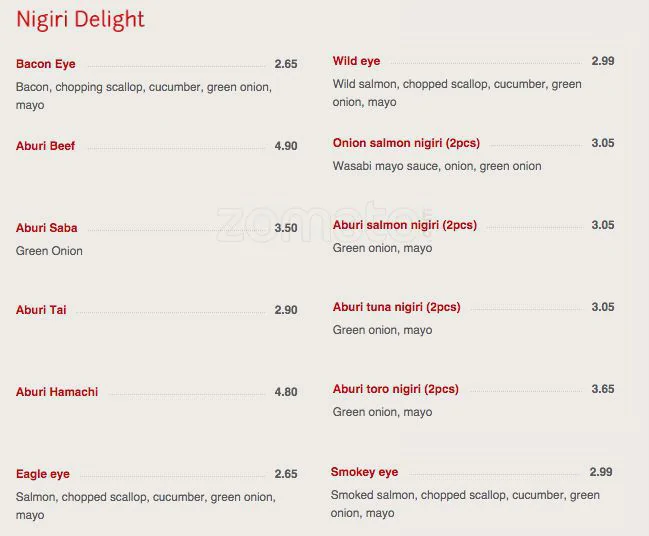Click the Smokey eye item name
The image size is (649, 536).
pyautogui.click(x=364, y=472)
